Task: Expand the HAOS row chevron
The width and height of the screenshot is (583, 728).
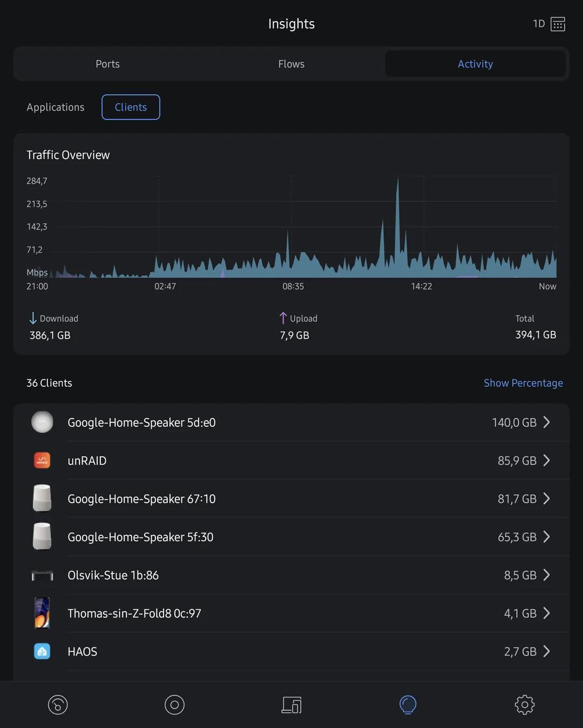Action: (547, 651)
